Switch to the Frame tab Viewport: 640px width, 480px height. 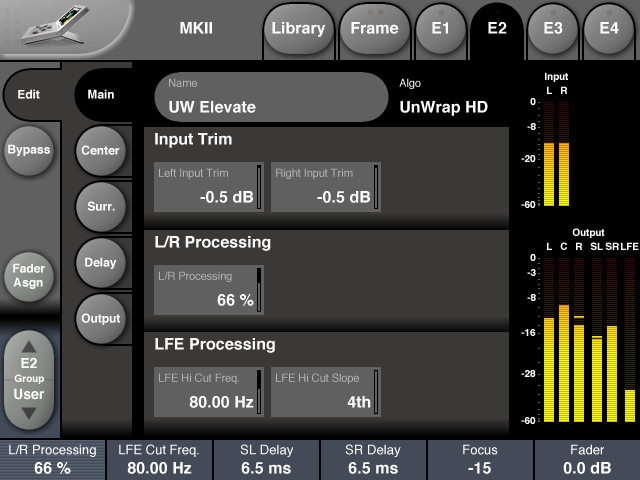(374, 29)
